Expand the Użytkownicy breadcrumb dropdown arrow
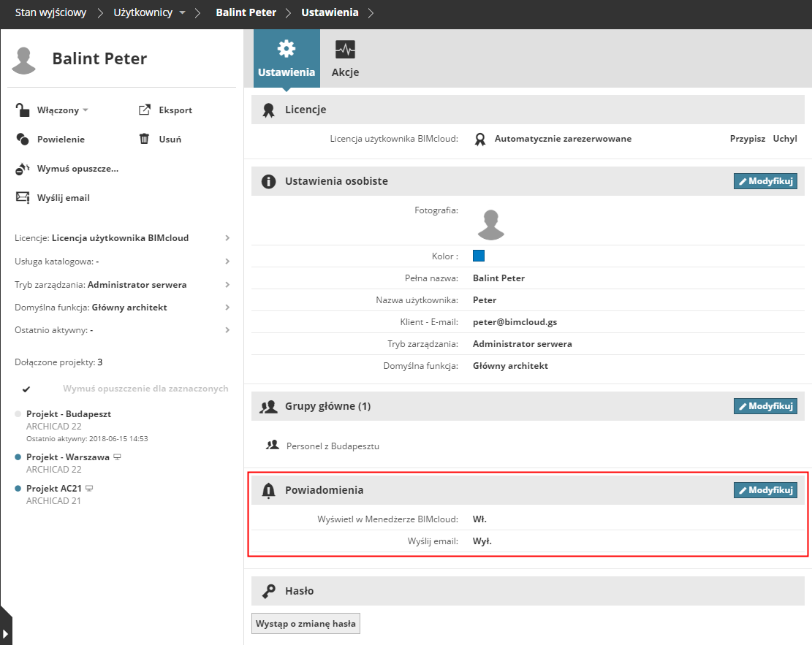Image resolution: width=812 pixels, height=645 pixels. [x=182, y=13]
